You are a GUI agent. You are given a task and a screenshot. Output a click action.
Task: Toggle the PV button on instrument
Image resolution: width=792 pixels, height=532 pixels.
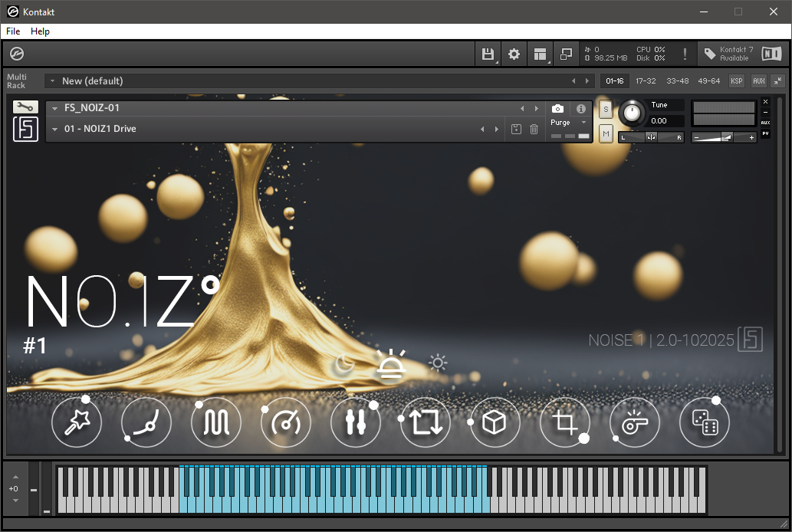click(x=765, y=134)
